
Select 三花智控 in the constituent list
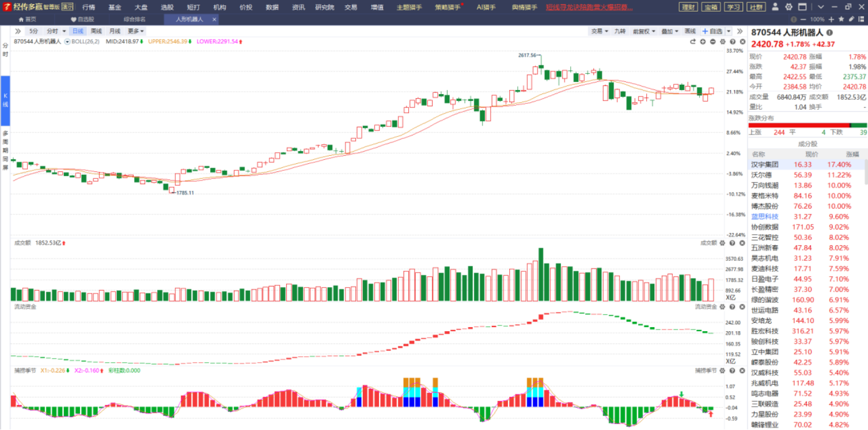[765, 237]
